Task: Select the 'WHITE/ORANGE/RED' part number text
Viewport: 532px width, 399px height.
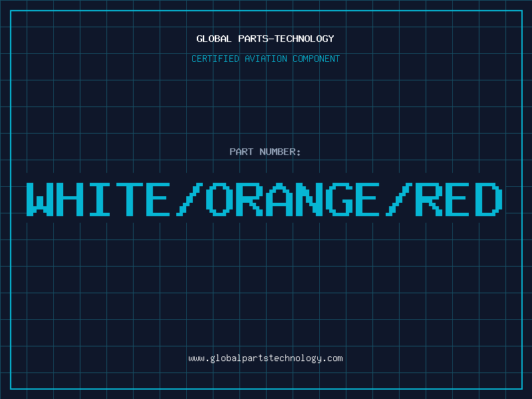Action: (265, 199)
